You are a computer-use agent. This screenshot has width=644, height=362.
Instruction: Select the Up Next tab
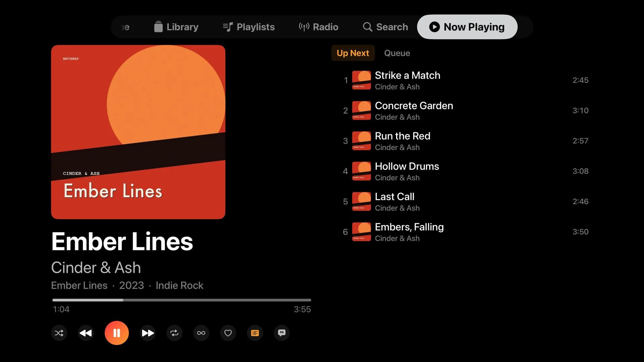tap(353, 53)
